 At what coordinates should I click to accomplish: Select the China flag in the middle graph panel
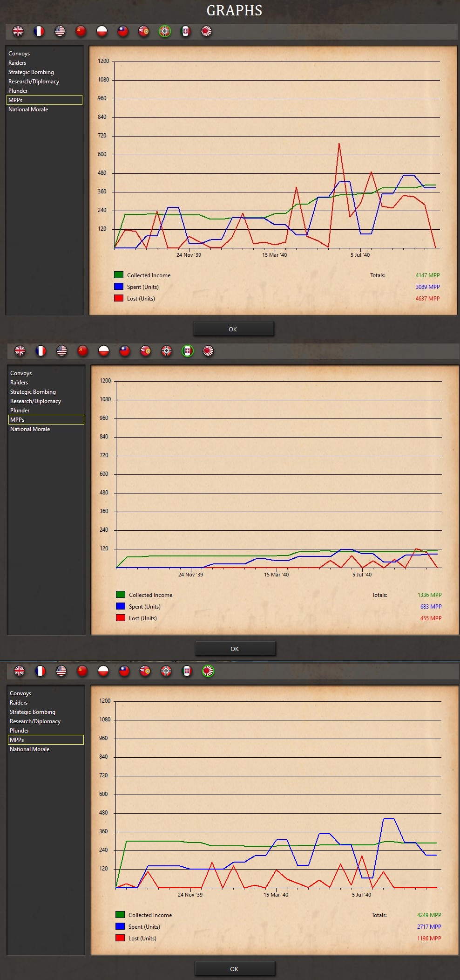[124, 351]
